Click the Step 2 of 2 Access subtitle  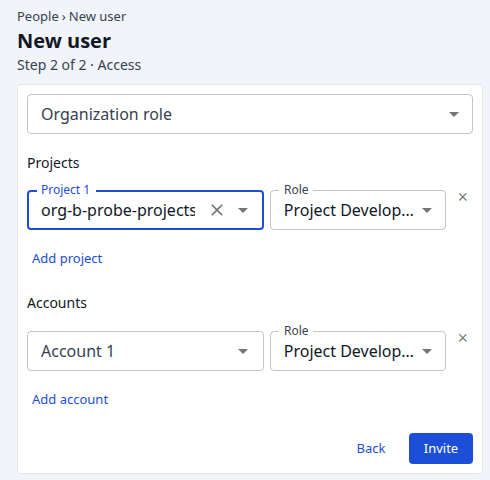[x=79, y=65]
